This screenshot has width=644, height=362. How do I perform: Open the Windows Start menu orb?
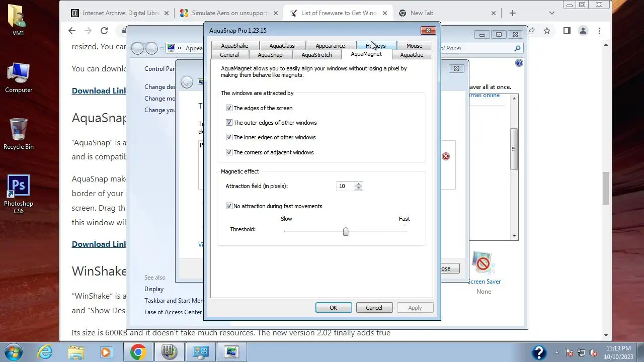(14, 352)
